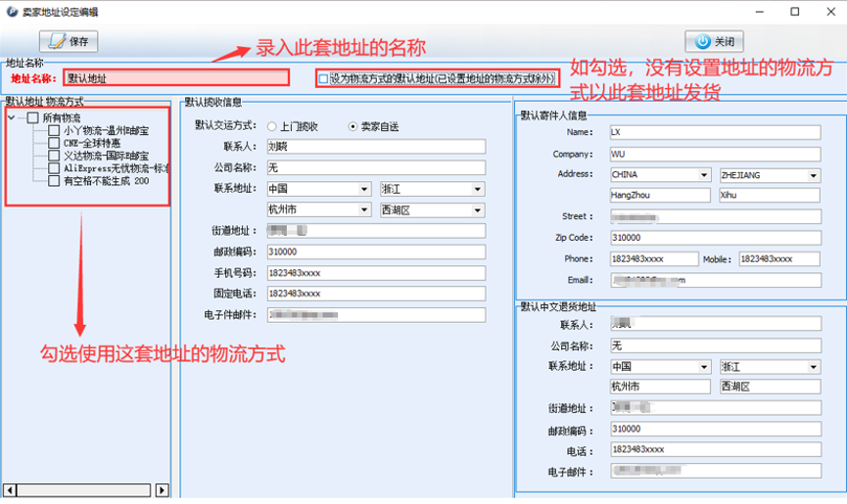Image resolution: width=847 pixels, height=504 pixels.
Task: Click 联系人 field in 默认中文退货地址
Action: tap(716, 324)
